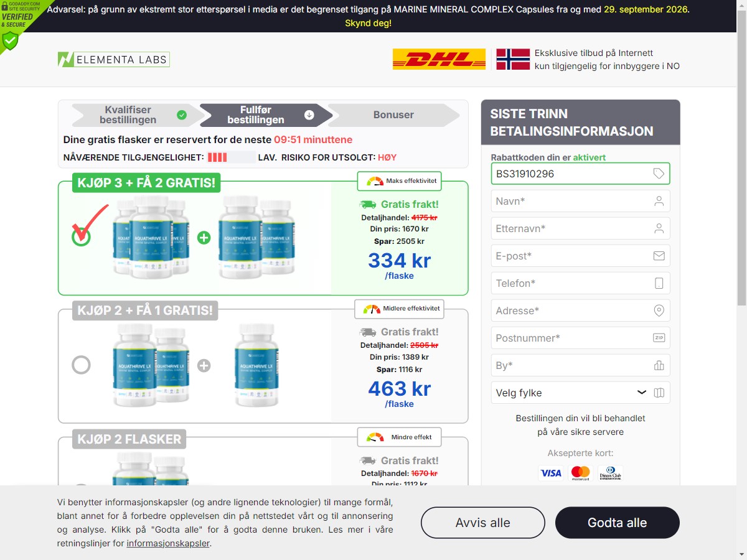The image size is (747, 560).
Task: Click the stock availability bar indicator
Action: click(x=231, y=157)
